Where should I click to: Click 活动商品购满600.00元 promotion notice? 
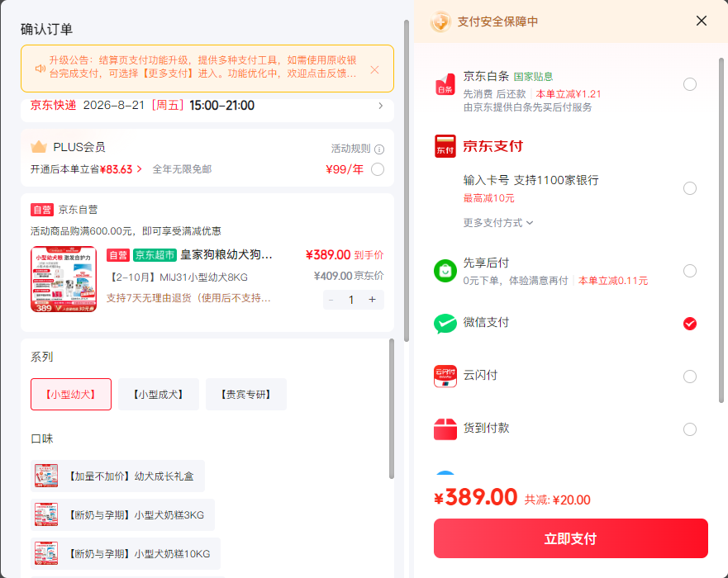pyautogui.click(x=126, y=231)
